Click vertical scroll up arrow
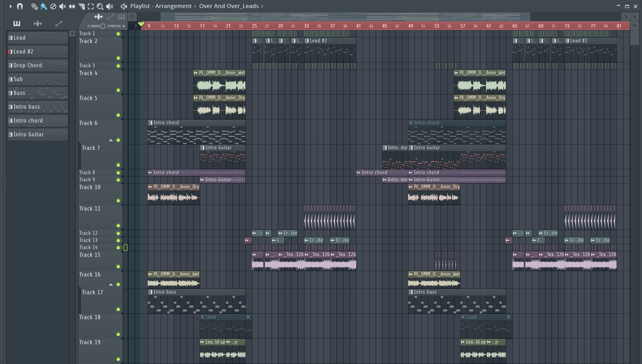Screen dimensions: 642x364 pyautogui.click(x=634, y=25)
